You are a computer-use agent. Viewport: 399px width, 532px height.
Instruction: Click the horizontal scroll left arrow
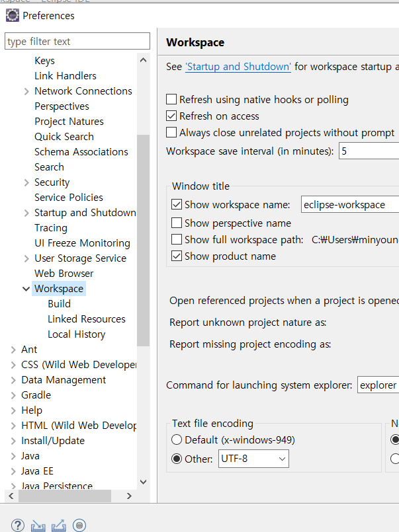(x=11, y=496)
